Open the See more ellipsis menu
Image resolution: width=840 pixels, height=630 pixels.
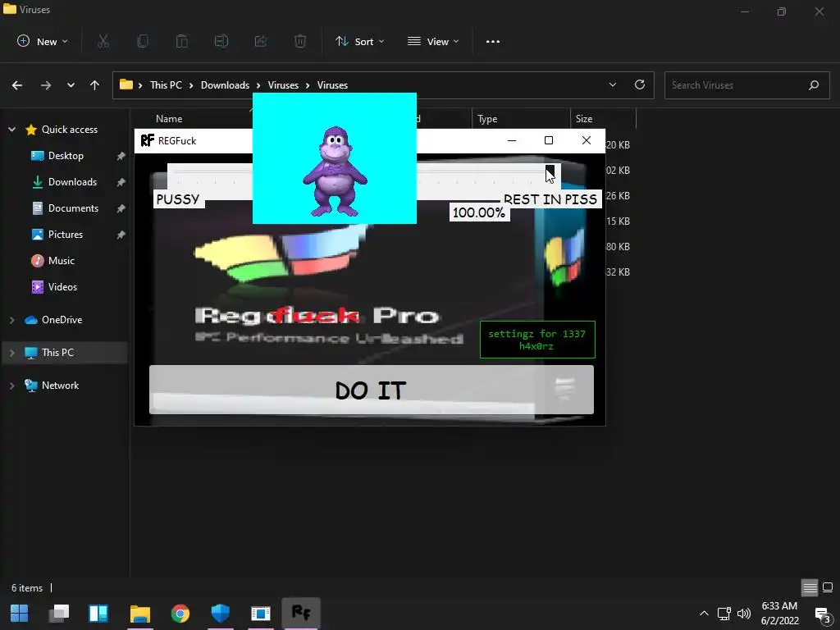493,41
